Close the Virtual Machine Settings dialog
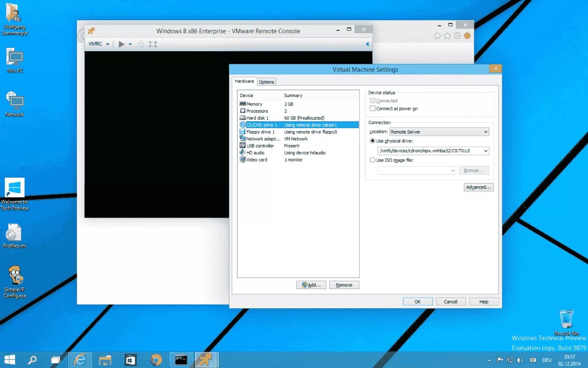 (495, 69)
